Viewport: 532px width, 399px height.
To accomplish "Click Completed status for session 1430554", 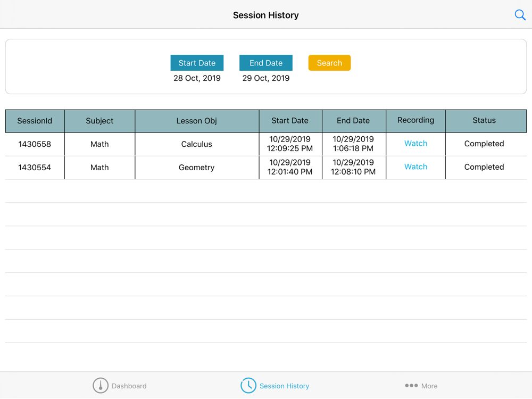I will point(484,167).
